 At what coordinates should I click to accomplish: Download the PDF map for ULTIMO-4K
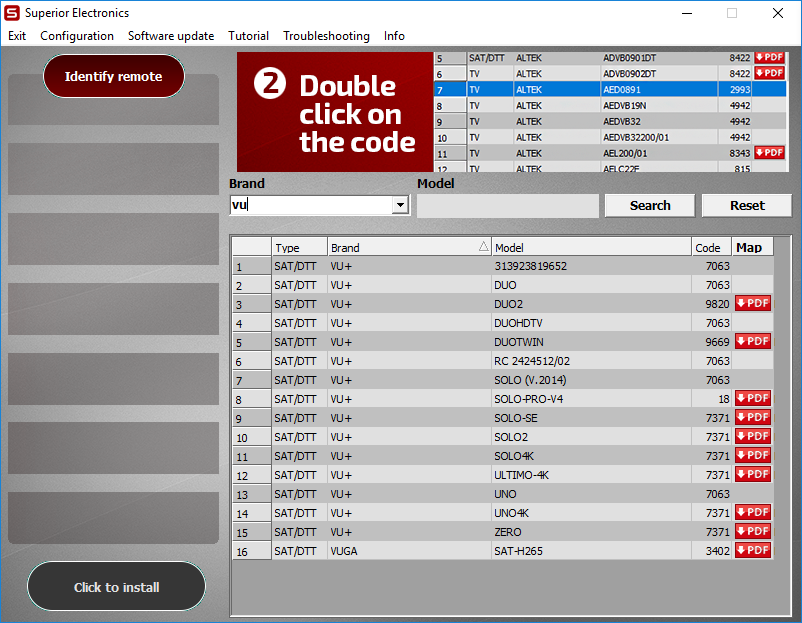pos(752,474)
